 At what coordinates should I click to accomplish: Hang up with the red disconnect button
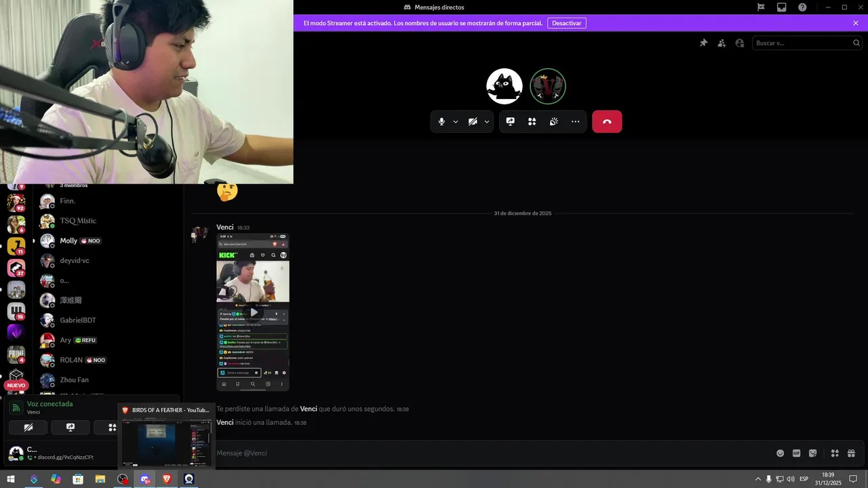coord(607,121)
